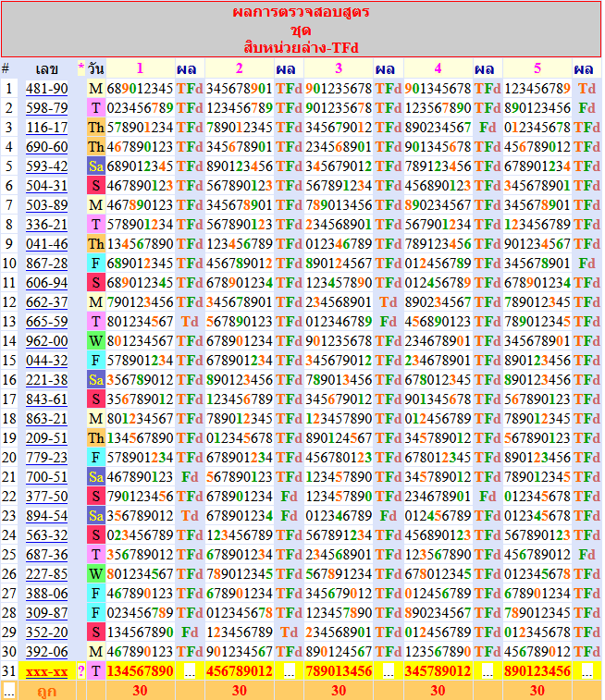This screenshot has height=700, width=605.
Task: Click the question mark in row 31
Action: click(81, 671)
